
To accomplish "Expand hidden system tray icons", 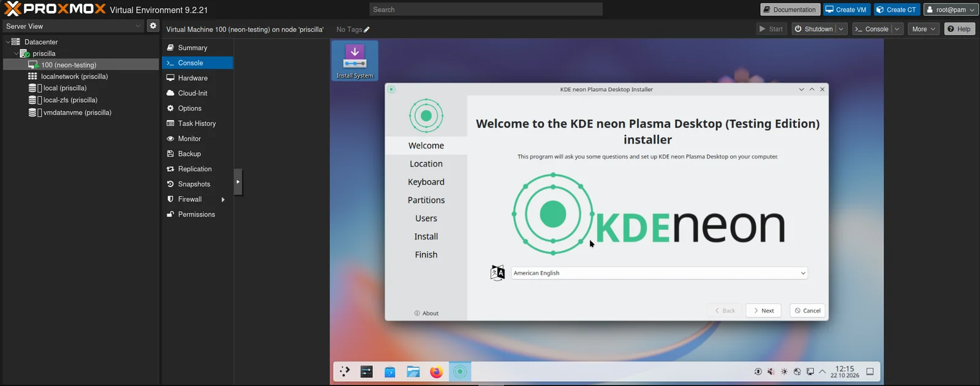I will 822,371.
